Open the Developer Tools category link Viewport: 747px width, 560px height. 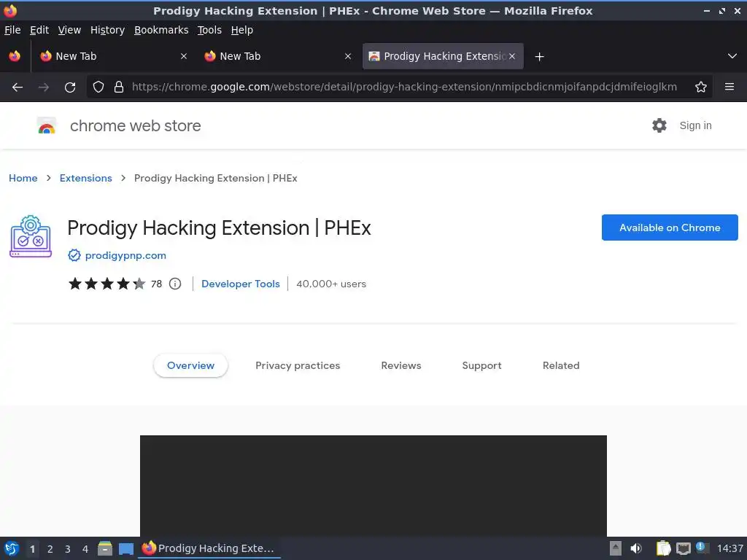(241, 284)
